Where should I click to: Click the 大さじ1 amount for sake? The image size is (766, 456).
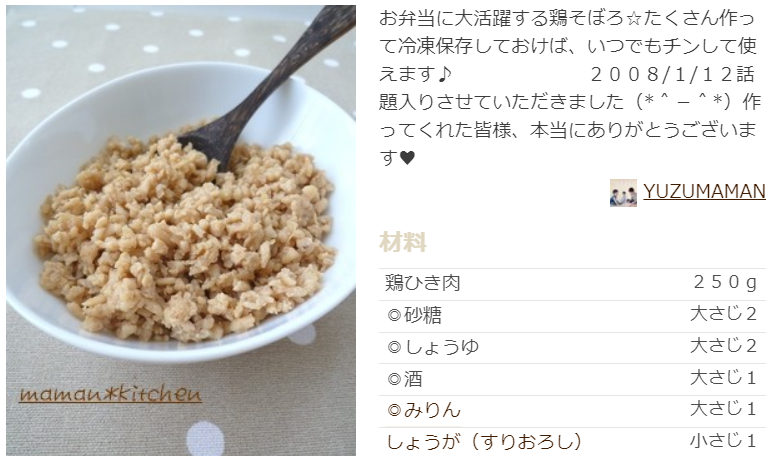click(x=723, y=377)
